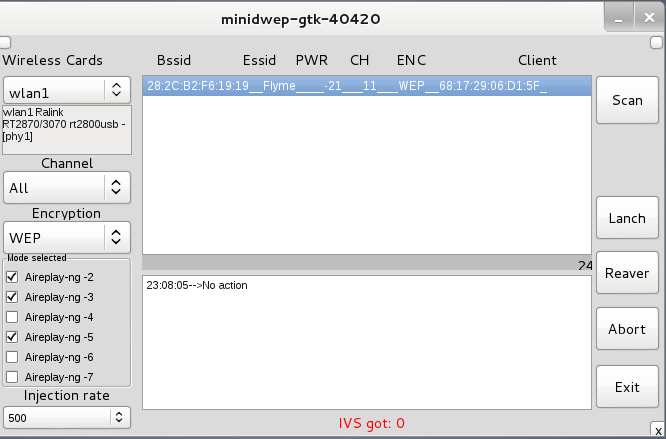666x439 pixels.
Task: Toggle Aireplay-ng -3 checkbox
Action: pos(13,297)
